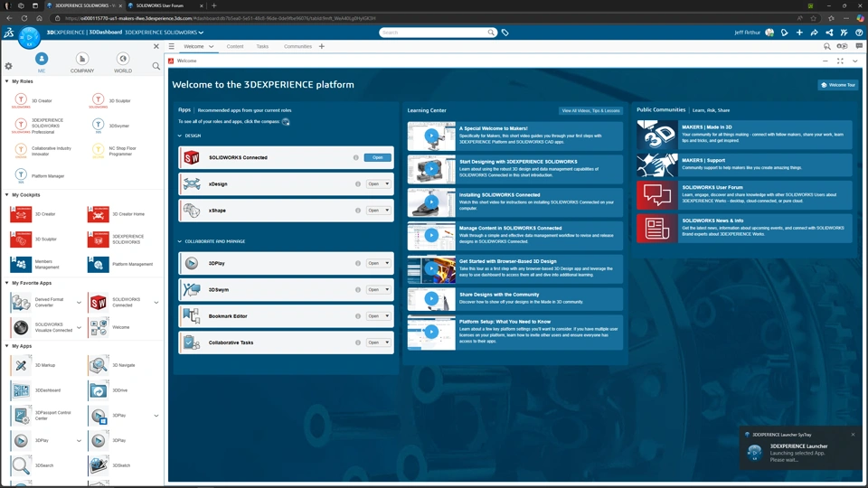The image size is (868, 488).
Task: Open the 3DEXPERIENCE SOLIDWORKS cockpit
Action: (x=116, y=239)
